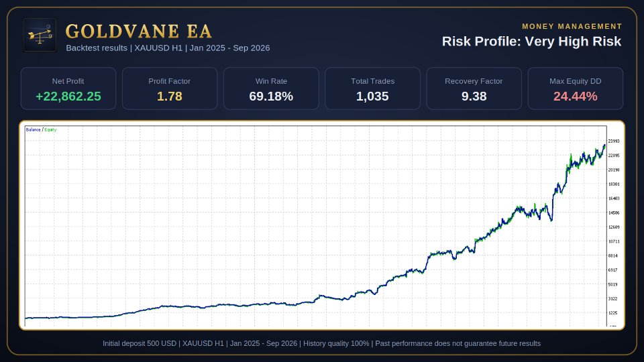This screenshot has height=362, width=644.
Task: Click the backtest results subtitle line
Action: [x=168, y=48]
